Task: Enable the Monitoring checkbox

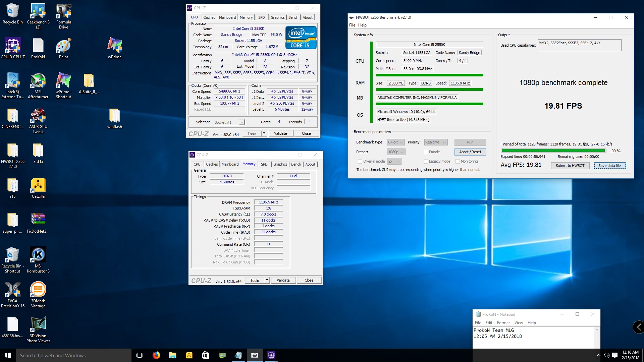Action: [x=458, y=161]
